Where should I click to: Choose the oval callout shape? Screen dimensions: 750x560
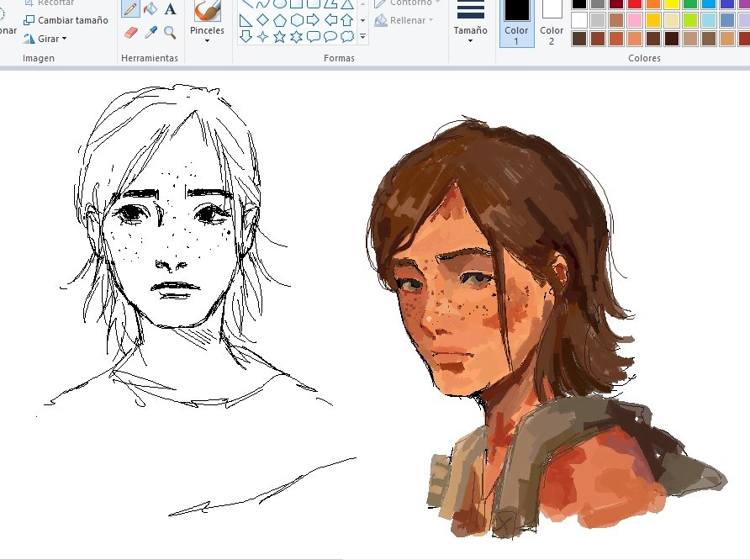pos(330,36)
